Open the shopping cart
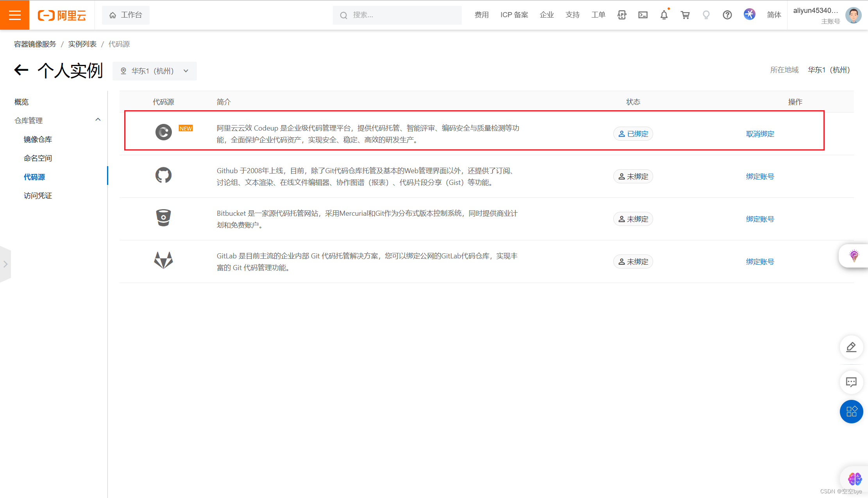 (685, 15)
